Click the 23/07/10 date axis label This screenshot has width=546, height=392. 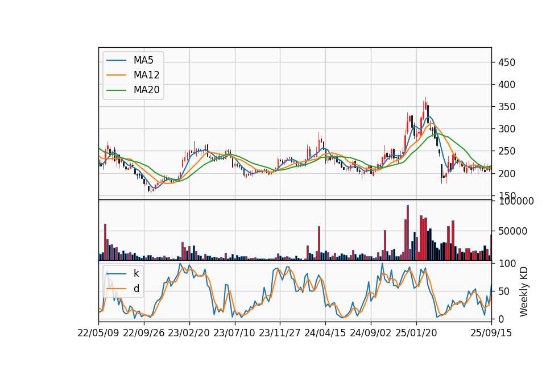point(234,333)
